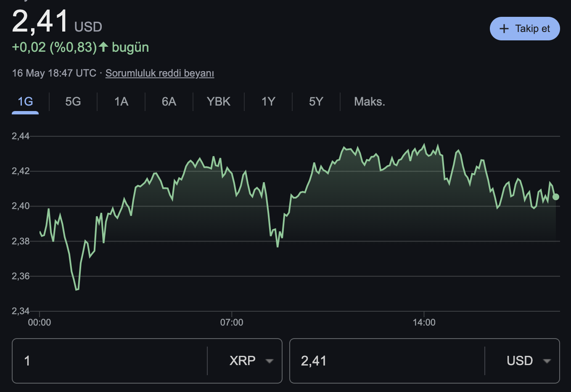Show the 1Y time range

268,102
